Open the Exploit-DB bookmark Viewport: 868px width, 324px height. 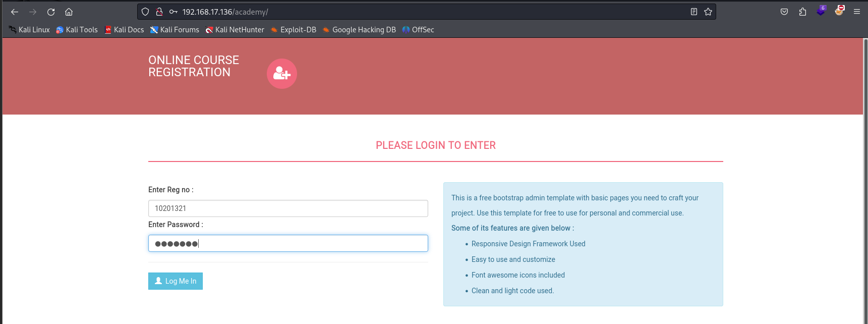click(293, 30)
